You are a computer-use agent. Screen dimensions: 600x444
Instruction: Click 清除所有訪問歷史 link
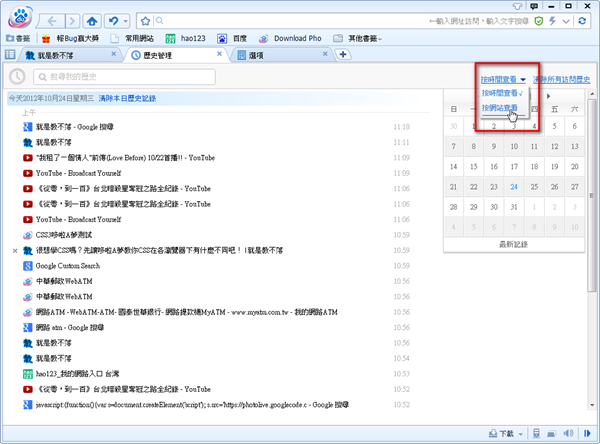point(563,77)
